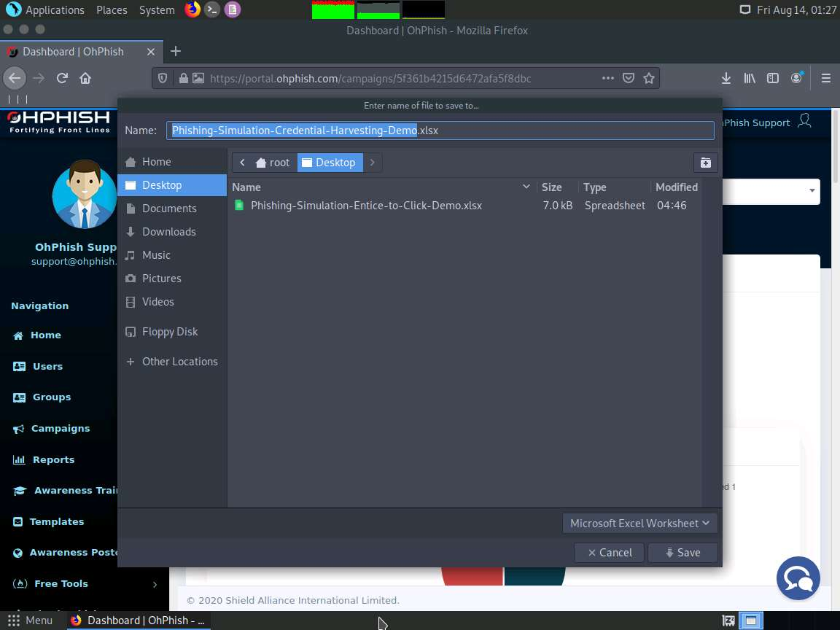This screenshot has width=840, height=630.
Task: Switch to Dashboard | OhPhish taskbar window
Action: pyautogui.click(x=139, y=621)
